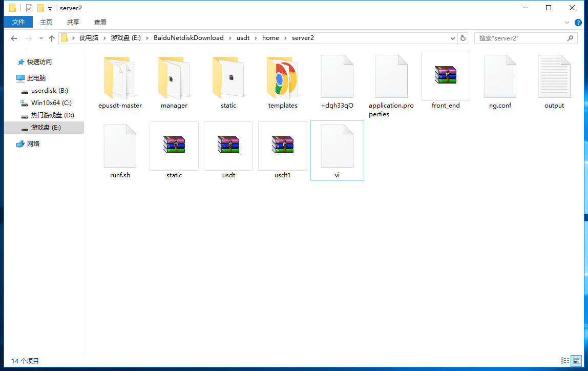Switch to details list view
588x371 pixels.
(x=565, y=361)
